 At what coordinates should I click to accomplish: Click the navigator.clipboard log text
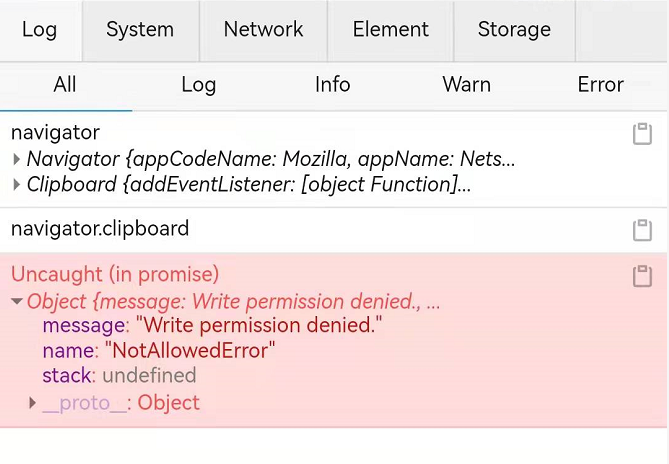click(x=100, y=229)
